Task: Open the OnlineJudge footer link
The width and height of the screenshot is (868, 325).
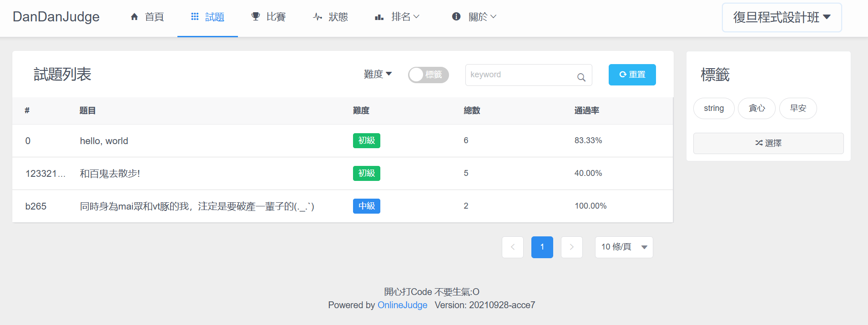Action: [x=402, y=305]
